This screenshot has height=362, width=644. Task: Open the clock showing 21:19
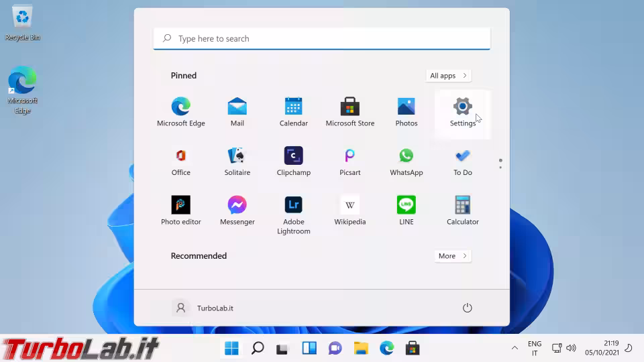(602, 348)
